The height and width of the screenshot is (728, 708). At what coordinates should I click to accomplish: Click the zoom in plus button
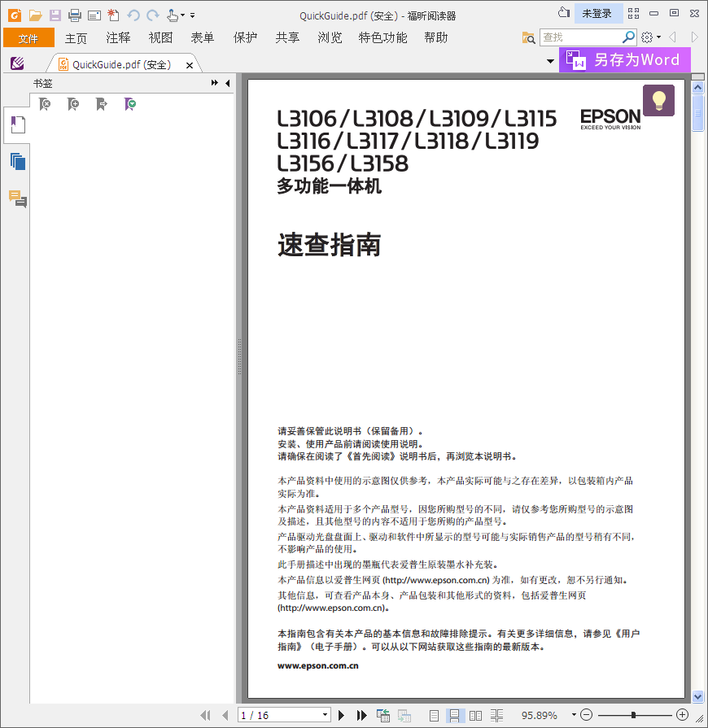pos(683,715)
